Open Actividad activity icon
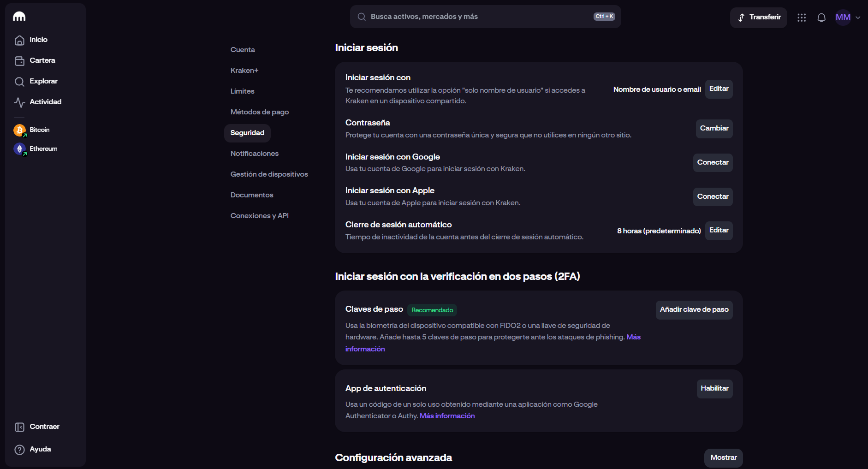This screenshot has height=469, width=868. point(19,102)
